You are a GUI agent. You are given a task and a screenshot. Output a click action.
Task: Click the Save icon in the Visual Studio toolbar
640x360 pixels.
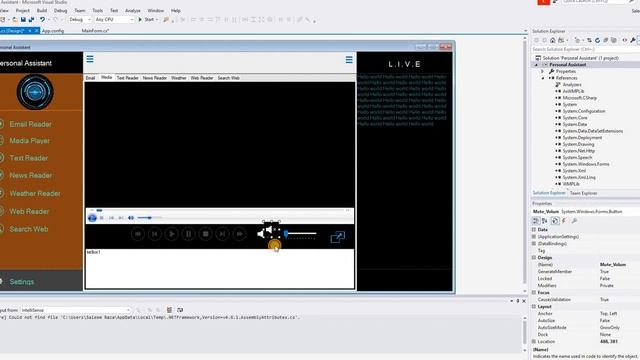23,20
